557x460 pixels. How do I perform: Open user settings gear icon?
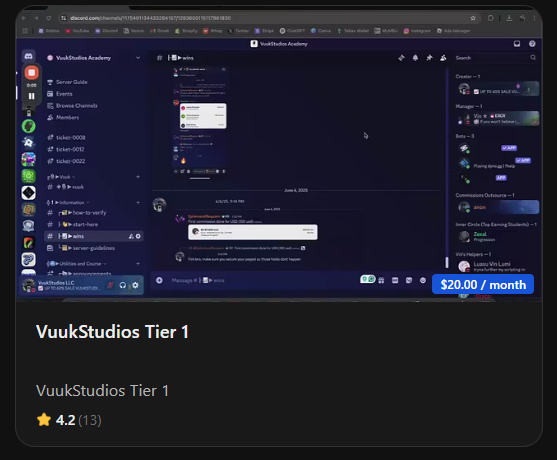[135, 285]
